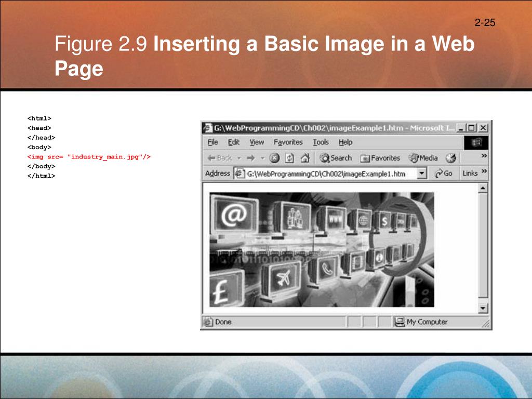The width and height of the screenshot is (532, 399).
Task: Click the My Computer zone icon
Action: (400, 322)
